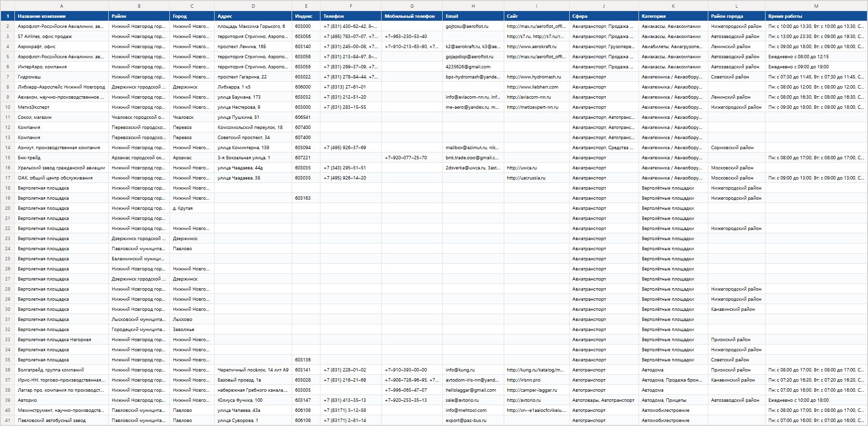This screenshot has width=868, height=434.
Task: Select "Вертолетная площадка Нагорная" cell
Action: pyautogui.click(x=62, y=340)
